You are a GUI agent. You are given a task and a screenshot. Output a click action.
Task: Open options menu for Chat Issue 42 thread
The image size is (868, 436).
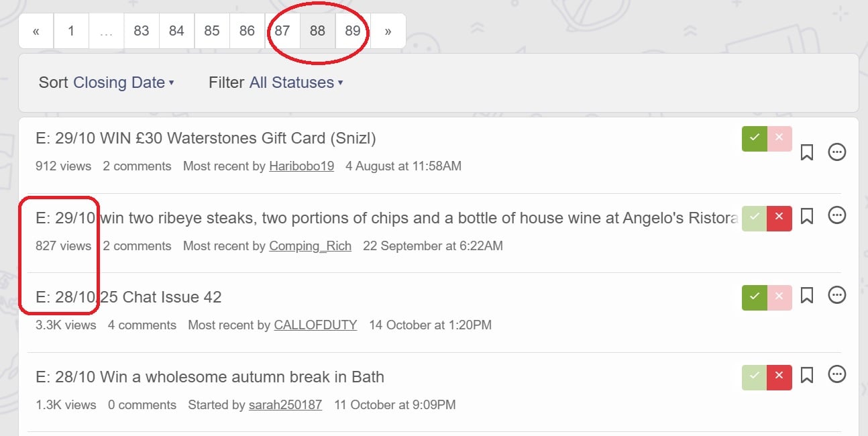836,294
